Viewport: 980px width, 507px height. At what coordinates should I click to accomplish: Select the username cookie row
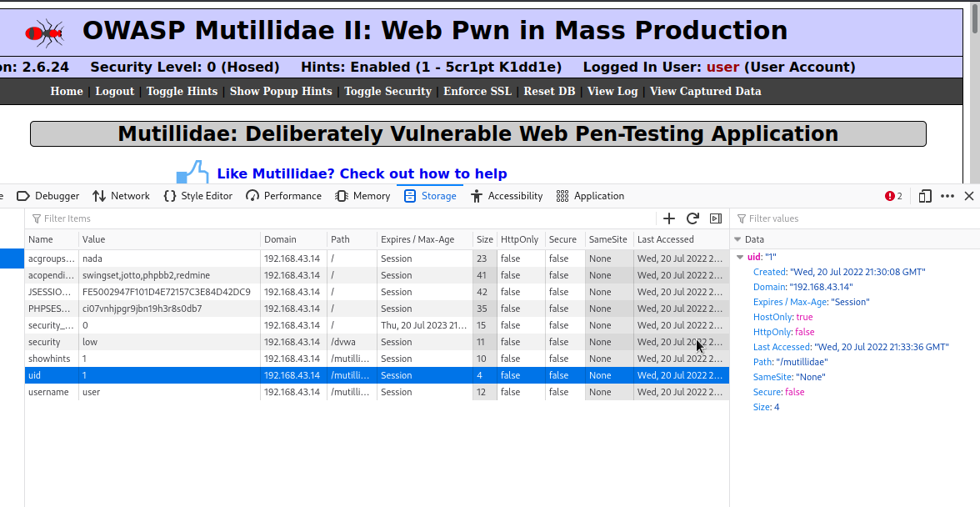[x=377, y=392]
